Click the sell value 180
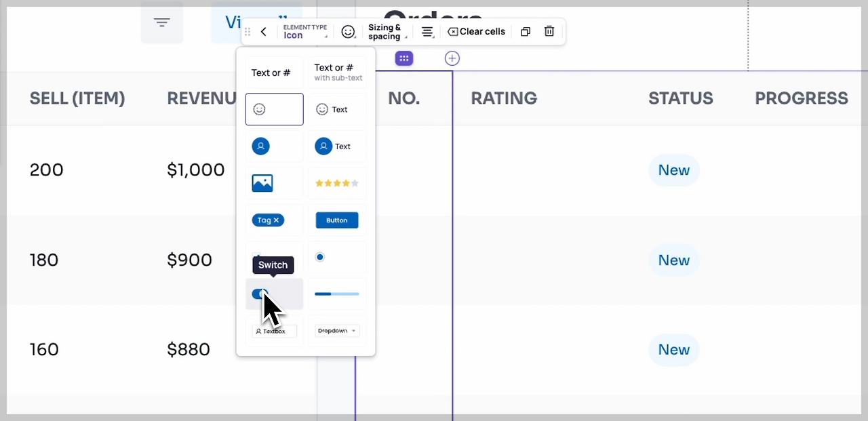The image size is (868, 421). tap(44, 260)
